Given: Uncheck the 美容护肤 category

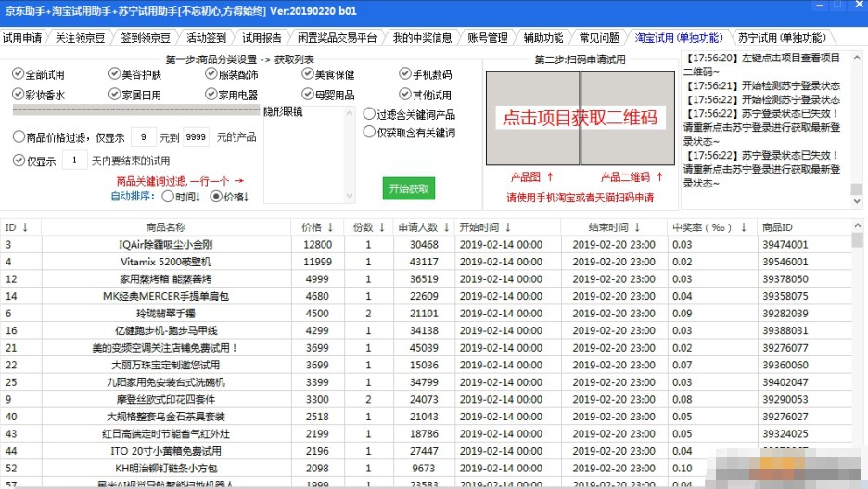Looking at the screenshot, I should tap(115, 73).
